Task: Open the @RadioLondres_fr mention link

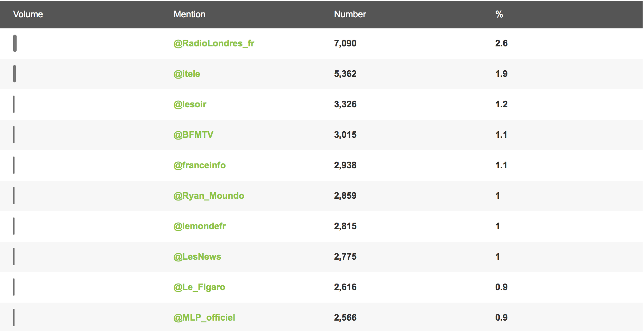Action: point(214,43)
